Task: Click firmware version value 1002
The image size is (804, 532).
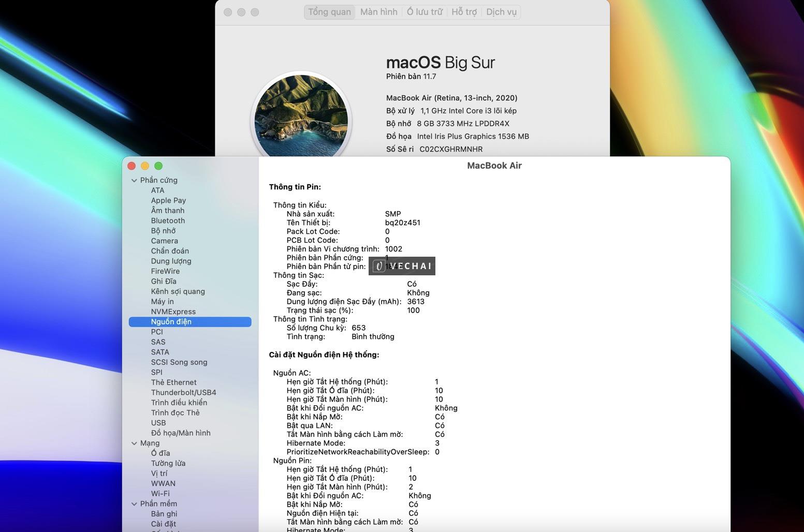Action: tap(393, 249)
